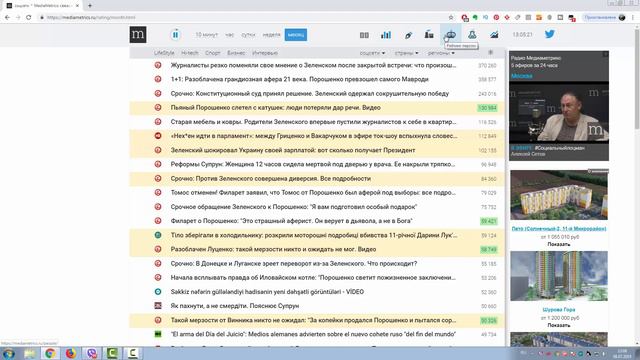640x360 pixels.
Task: Expand the соцсети dropdown
Action: 372,53
